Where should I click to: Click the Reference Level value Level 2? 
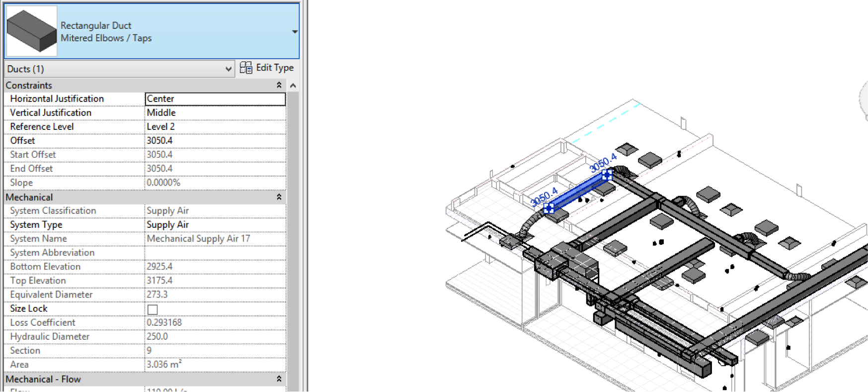click(215, 127)
